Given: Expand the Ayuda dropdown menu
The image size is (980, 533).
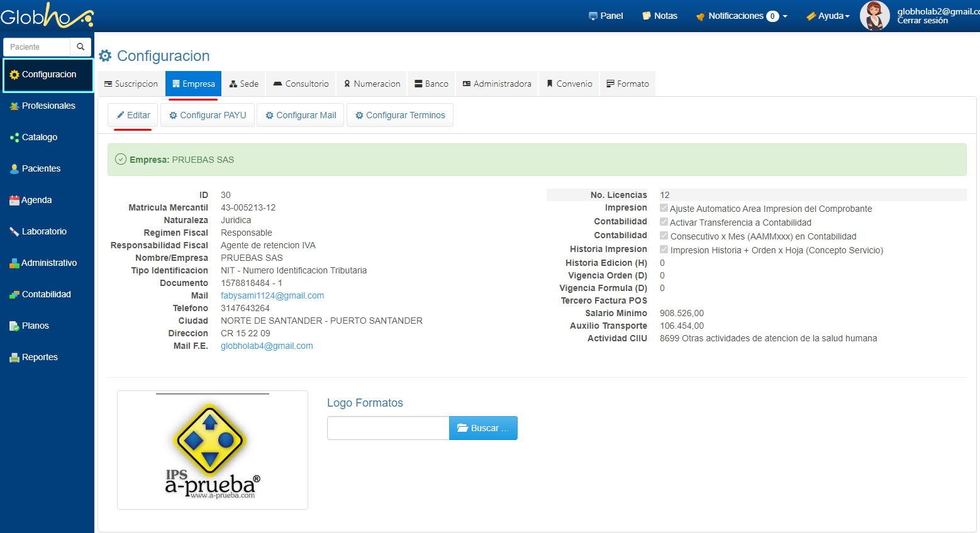Looking at the screenshot, I should coord(828,16).
